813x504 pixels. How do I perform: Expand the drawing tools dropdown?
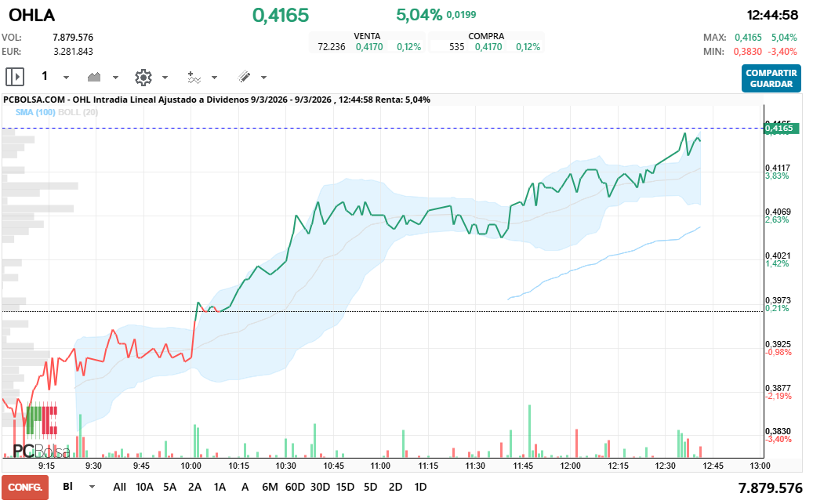pyautogui.click(x=263, y=76)
